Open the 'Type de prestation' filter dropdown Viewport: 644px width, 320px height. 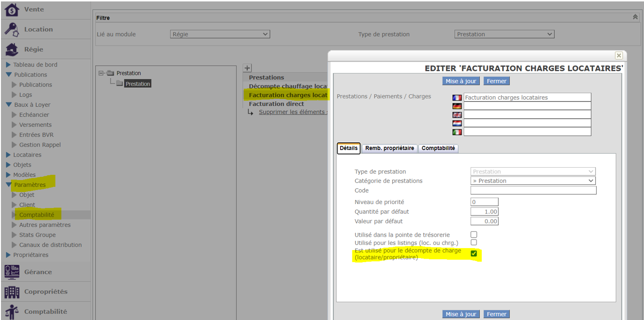pos(504,34)
